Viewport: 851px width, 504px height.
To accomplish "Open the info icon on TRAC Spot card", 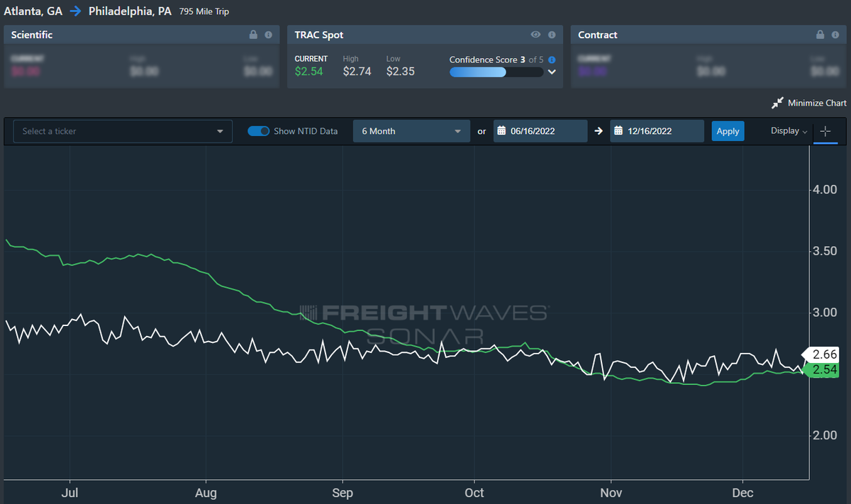I will coord(552,35).
